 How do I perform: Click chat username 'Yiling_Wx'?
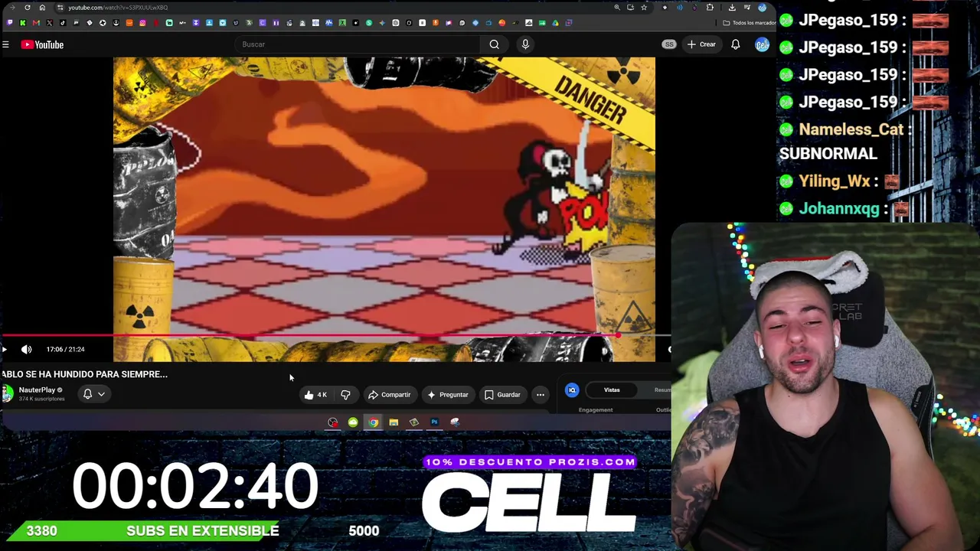(x=835, y=181)
